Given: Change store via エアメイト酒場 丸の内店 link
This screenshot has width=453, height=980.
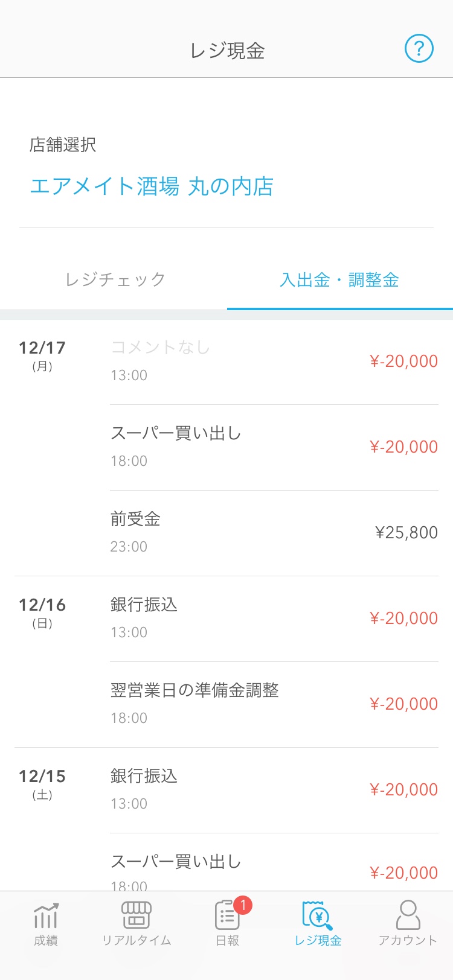Looking at the screenshot, I should [152, 186].
